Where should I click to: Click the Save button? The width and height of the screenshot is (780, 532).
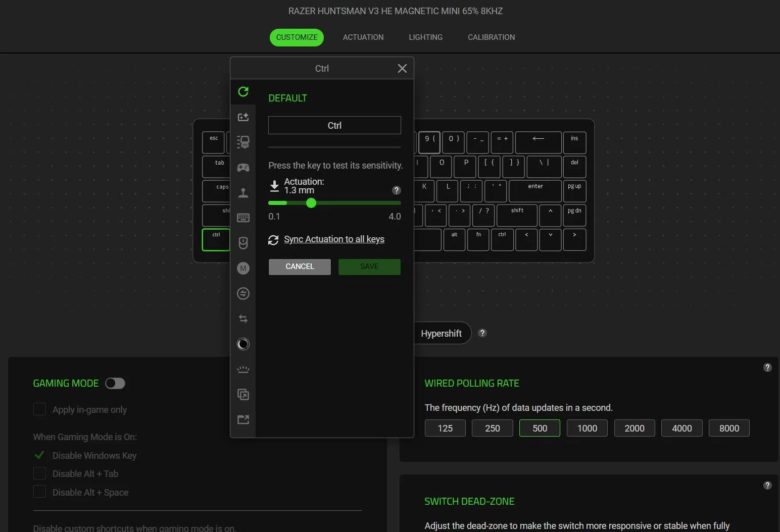369,267
